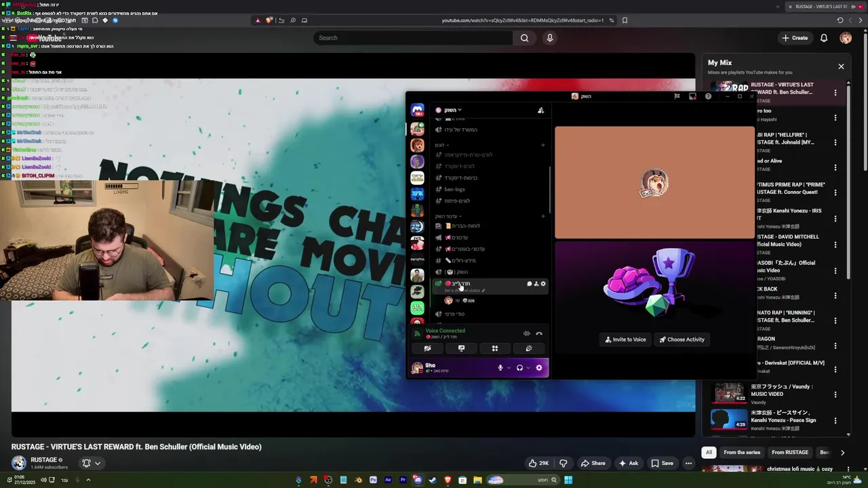The image size is (868, 488).
Task: Select All filter chip below playlist
Action: [709, 452]
